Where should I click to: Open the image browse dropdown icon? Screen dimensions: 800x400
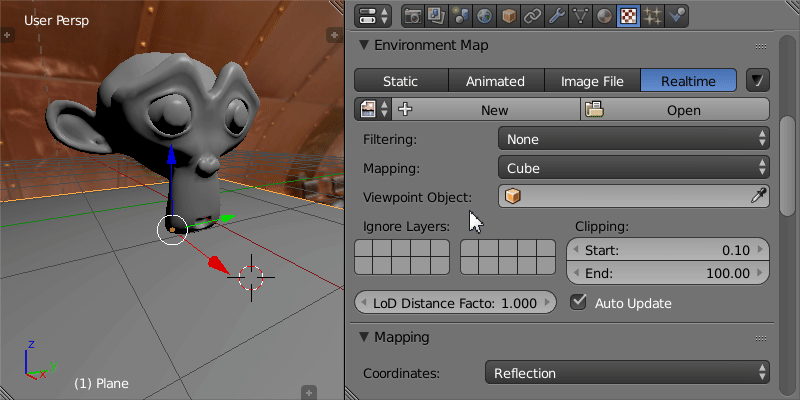coord(373,109)
